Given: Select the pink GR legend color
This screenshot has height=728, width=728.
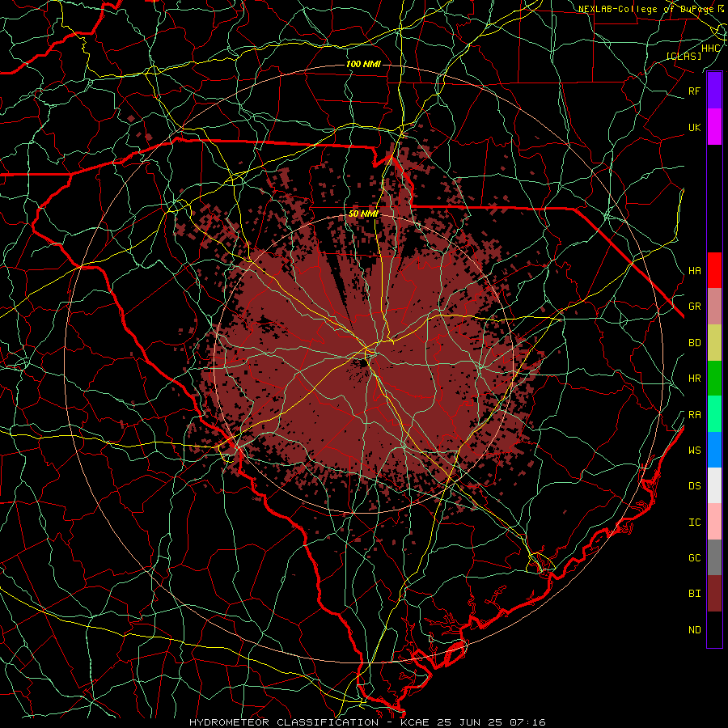Looking at the screenshot, I should click(714, 307).
